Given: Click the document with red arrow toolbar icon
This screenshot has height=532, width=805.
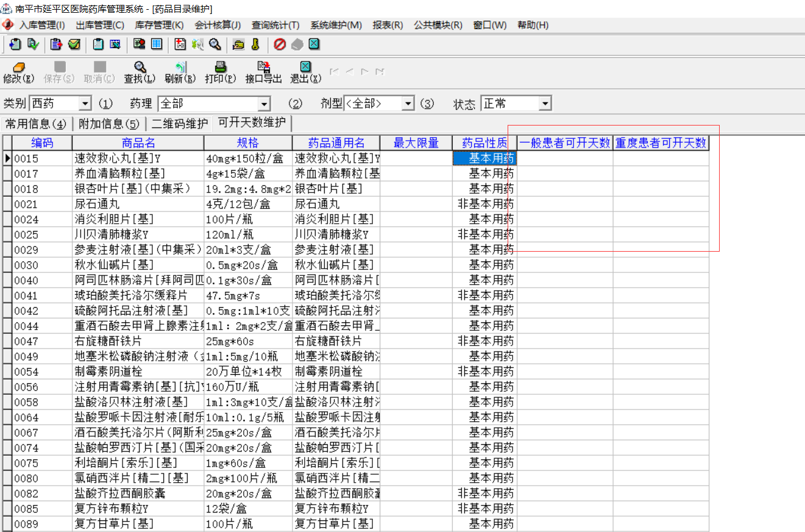Looking at the screenshot, I should tap(57, 44).
